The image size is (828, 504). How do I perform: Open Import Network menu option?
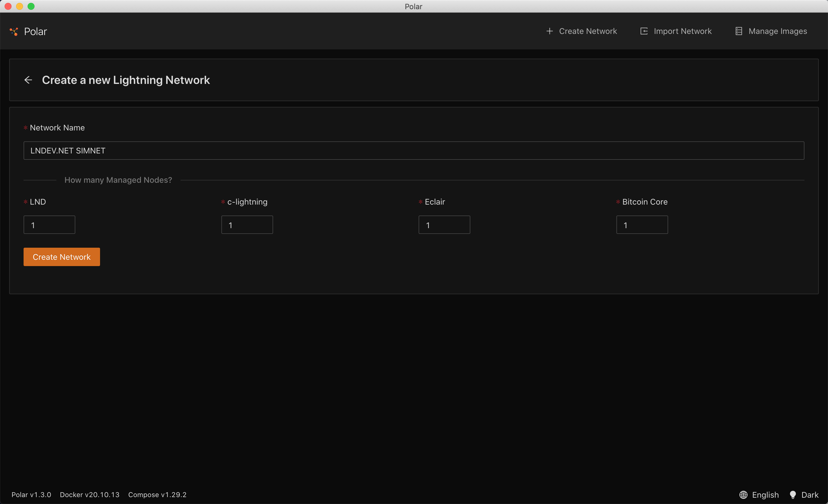tap(676, 31)
